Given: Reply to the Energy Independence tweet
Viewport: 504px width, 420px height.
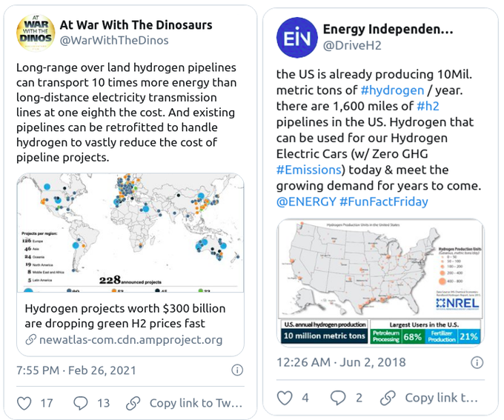Looking at the screenshot, I should click(338, 398).
